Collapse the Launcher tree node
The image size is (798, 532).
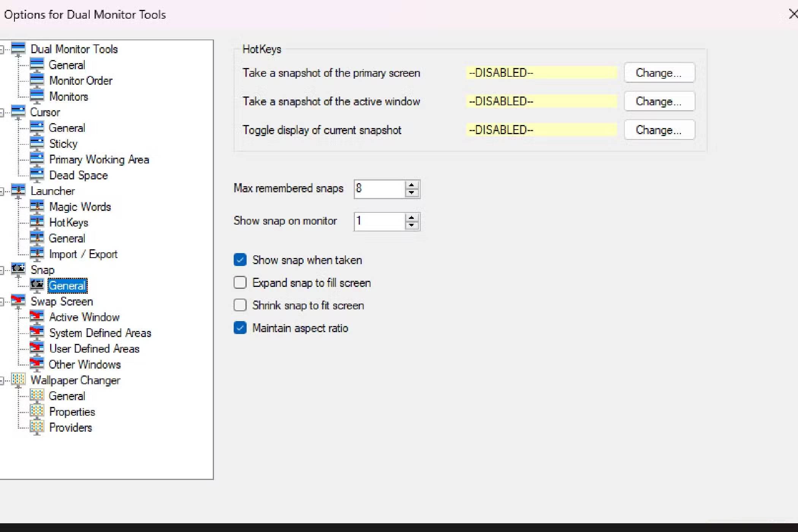2,191
